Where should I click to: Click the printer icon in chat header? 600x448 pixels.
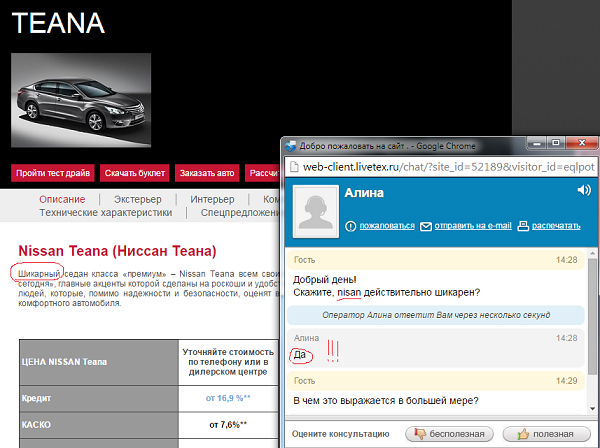point(523,226)
